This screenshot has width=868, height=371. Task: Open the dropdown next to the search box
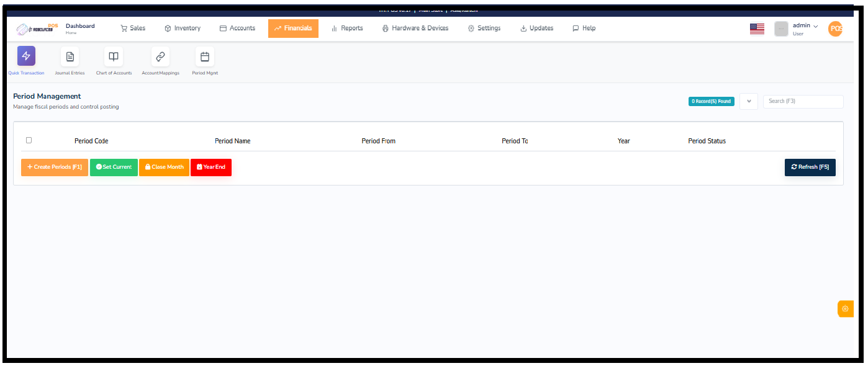749,101
